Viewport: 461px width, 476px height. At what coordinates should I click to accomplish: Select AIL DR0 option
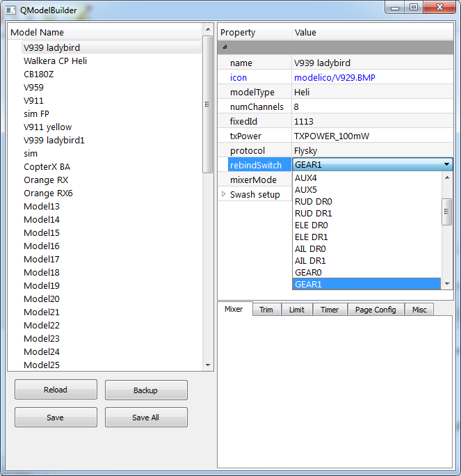[x=366, y=249]
